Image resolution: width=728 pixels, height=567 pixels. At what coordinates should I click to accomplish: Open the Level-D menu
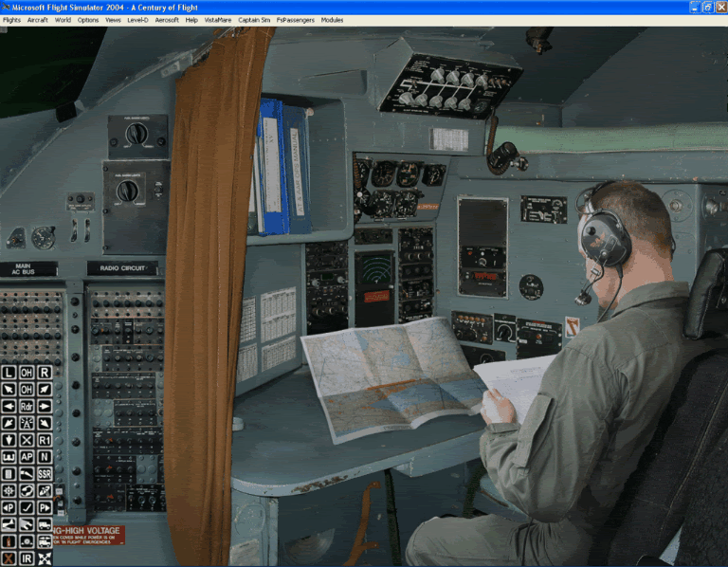click(x=138, y=20)
